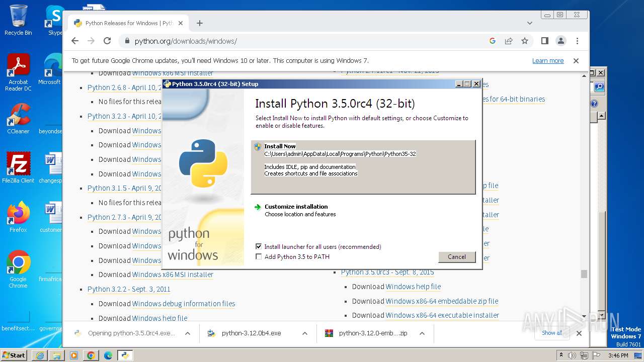Open tab search dropdown arrow
This screenshot has width=644, height=362.
click(x=529, y=23)
